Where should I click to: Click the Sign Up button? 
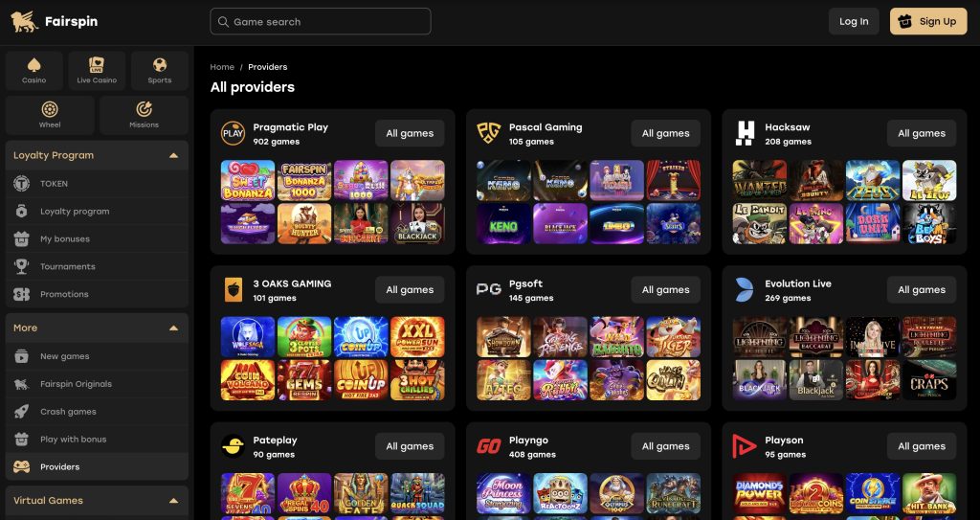coord(928,21)
